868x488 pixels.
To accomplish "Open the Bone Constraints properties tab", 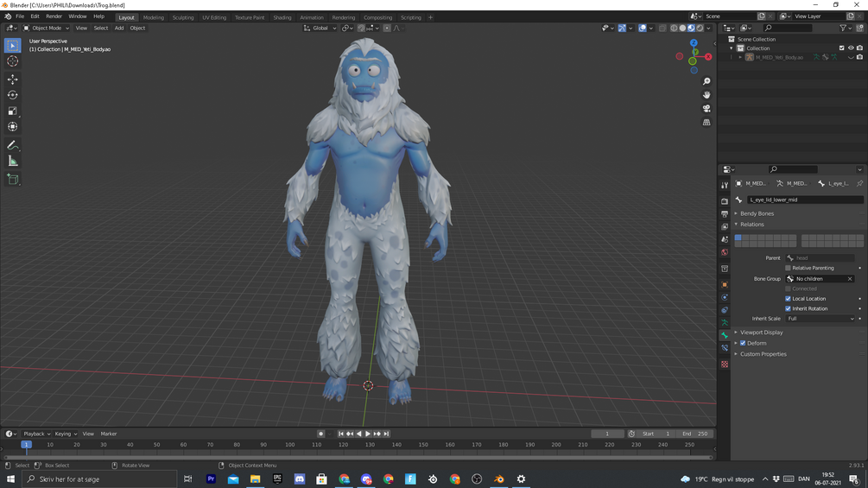I will tap(725, 348).
